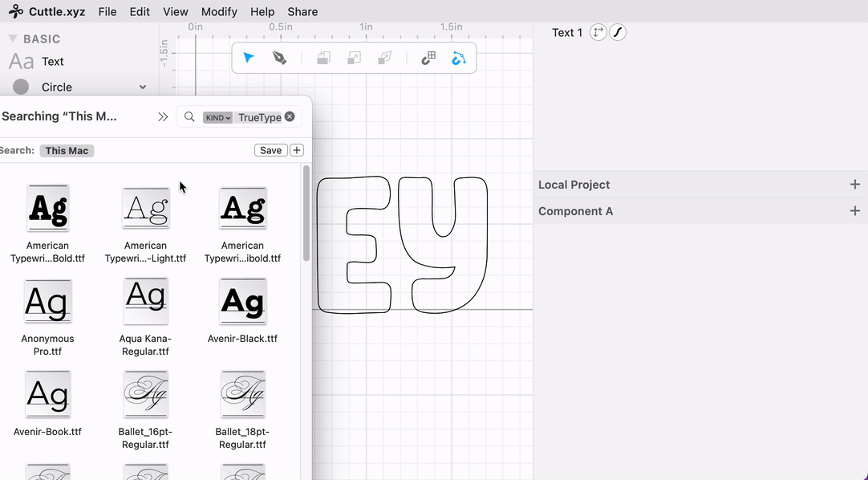Click the Save search button

point(270,150)
